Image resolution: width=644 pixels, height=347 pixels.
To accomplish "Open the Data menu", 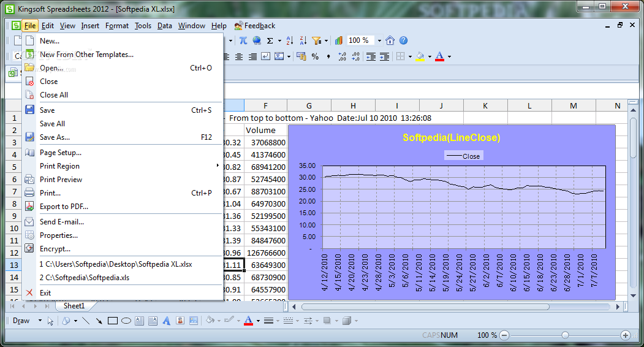I will [x=165, y=26].
